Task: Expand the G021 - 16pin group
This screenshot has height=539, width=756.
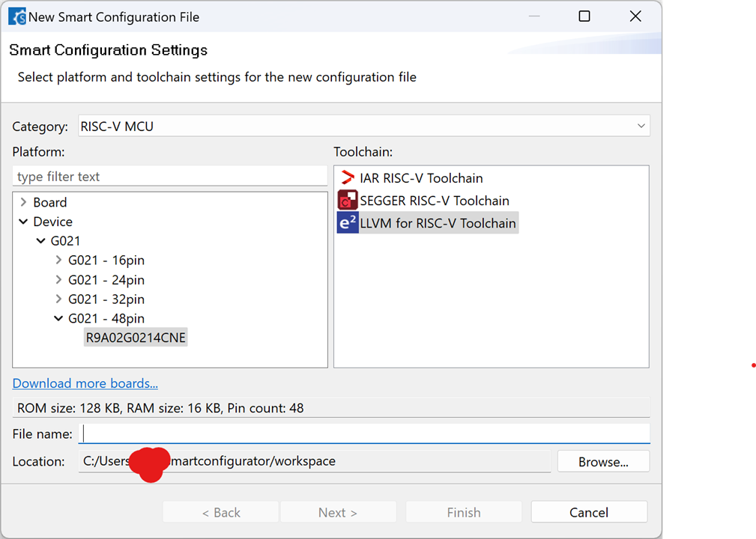Action: pyautogui.click(x=59, y=261)
